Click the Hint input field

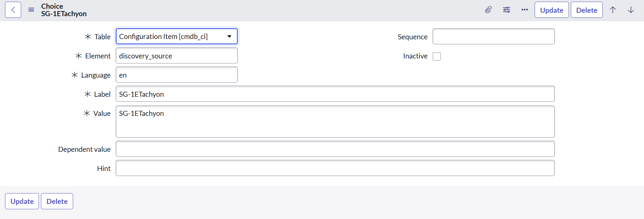click(335, 168)
